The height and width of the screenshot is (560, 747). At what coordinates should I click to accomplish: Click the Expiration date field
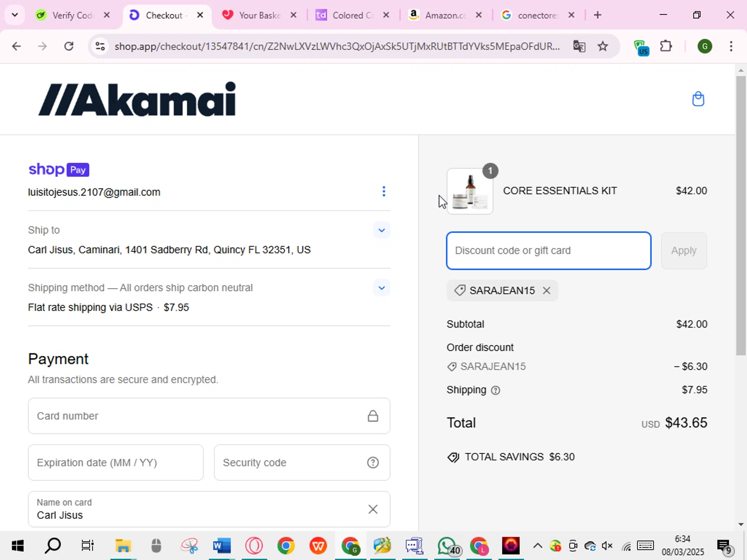[116, 463]
